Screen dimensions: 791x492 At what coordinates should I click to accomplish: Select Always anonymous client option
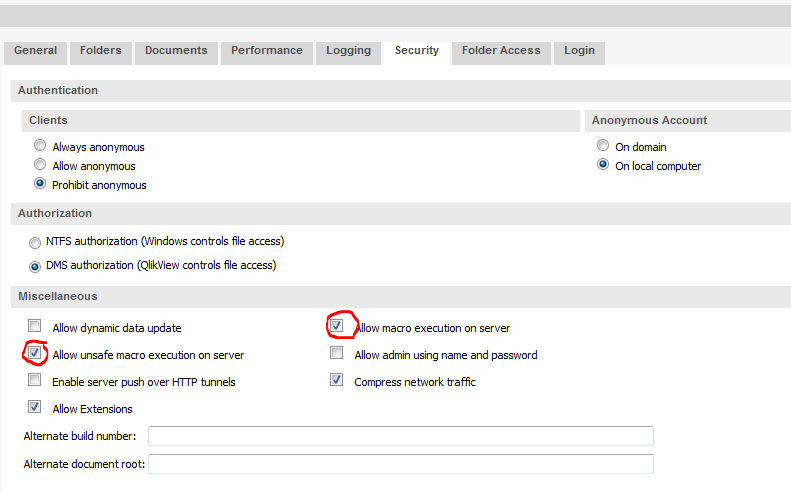click(x=40, y=146)
